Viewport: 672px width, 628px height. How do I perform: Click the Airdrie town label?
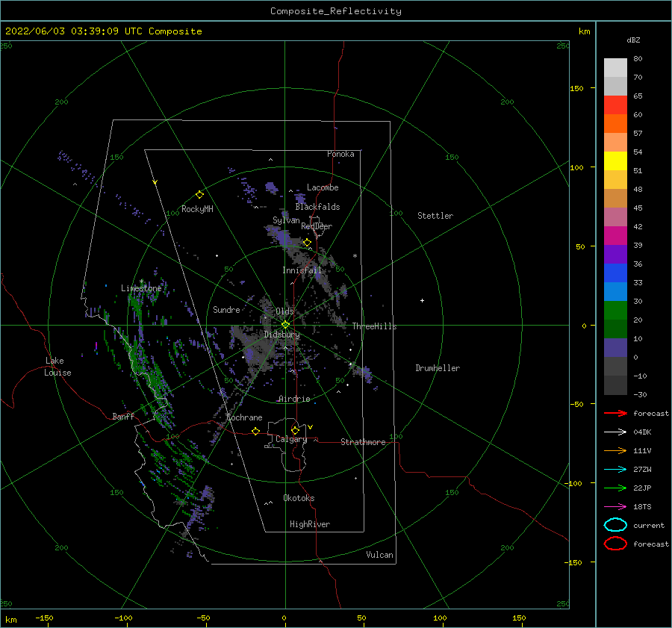click(294, 399)
